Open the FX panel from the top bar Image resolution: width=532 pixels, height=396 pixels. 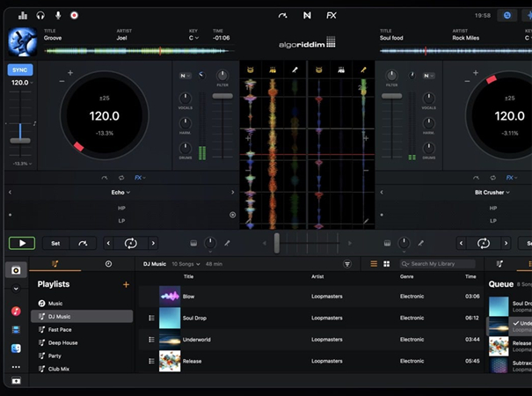coord(332,15)
